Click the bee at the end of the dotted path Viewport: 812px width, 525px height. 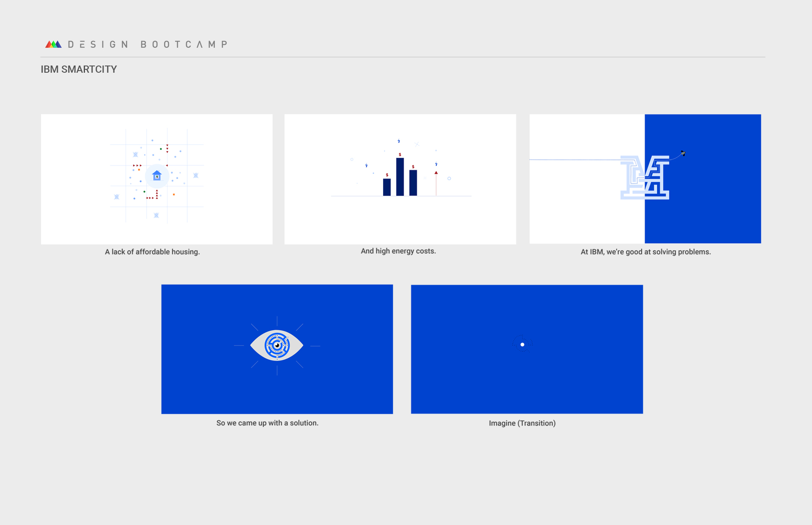[683, 153]
